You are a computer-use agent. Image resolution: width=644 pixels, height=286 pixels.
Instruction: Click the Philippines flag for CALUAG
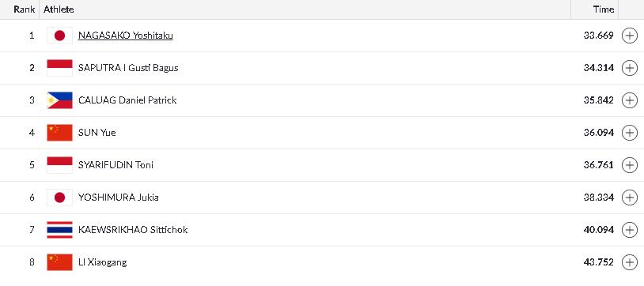click(x=59, y=100)
